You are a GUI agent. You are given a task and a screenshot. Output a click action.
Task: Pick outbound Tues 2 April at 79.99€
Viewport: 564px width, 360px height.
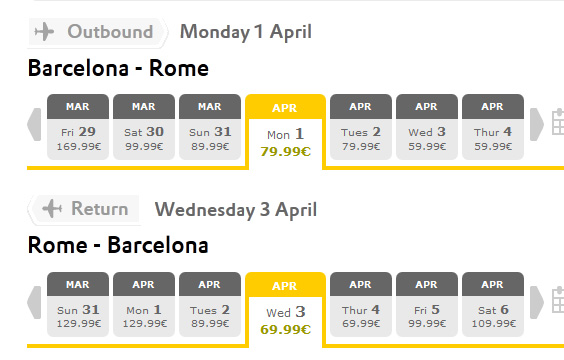pyautogui.click(x=361, y=127)
